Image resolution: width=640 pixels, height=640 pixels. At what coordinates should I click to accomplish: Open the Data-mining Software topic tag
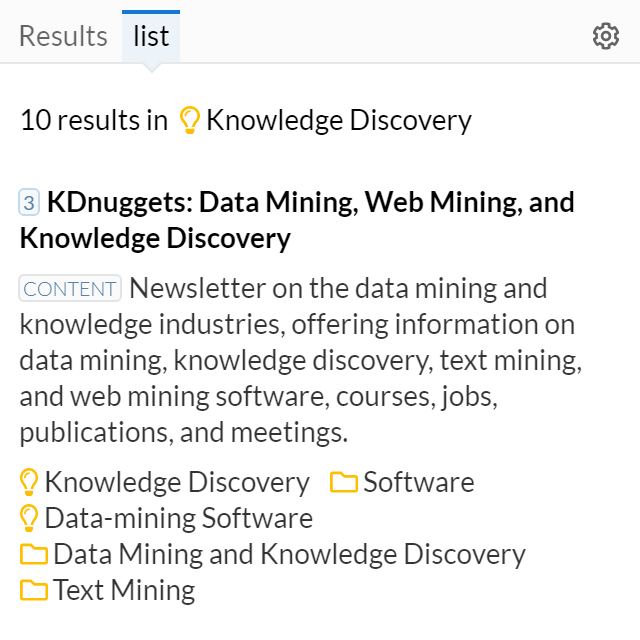[179, 518]
